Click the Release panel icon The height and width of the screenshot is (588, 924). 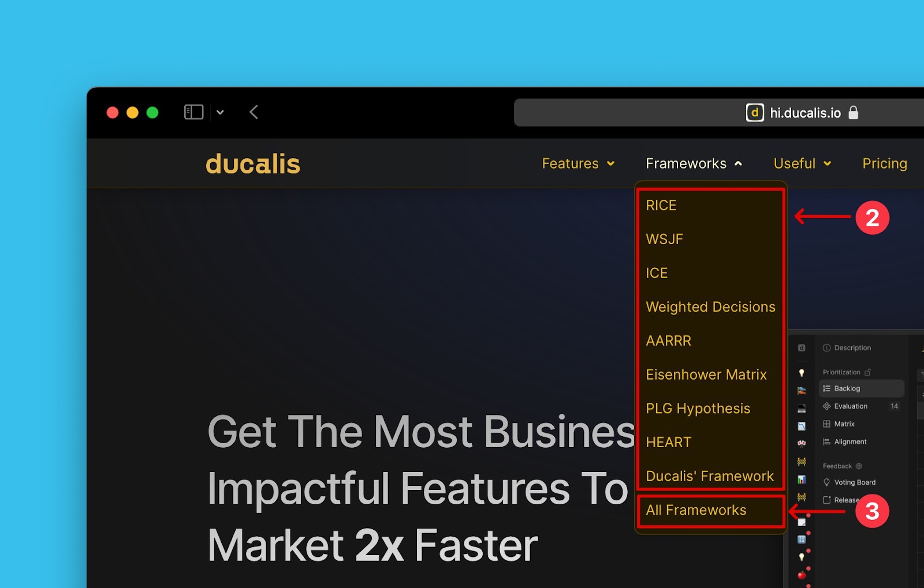827,500
